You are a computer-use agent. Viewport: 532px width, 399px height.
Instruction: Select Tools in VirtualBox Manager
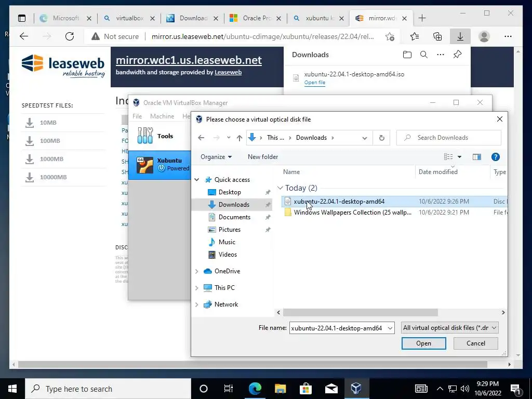coord(159,136)
